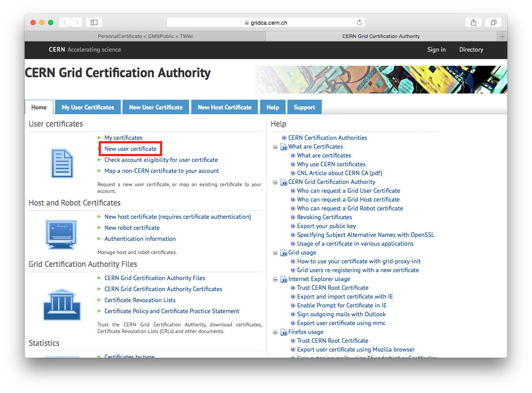Go forward with Safari's forward arrow
This screenshot has height=393, width=532.
coord(77,22)
